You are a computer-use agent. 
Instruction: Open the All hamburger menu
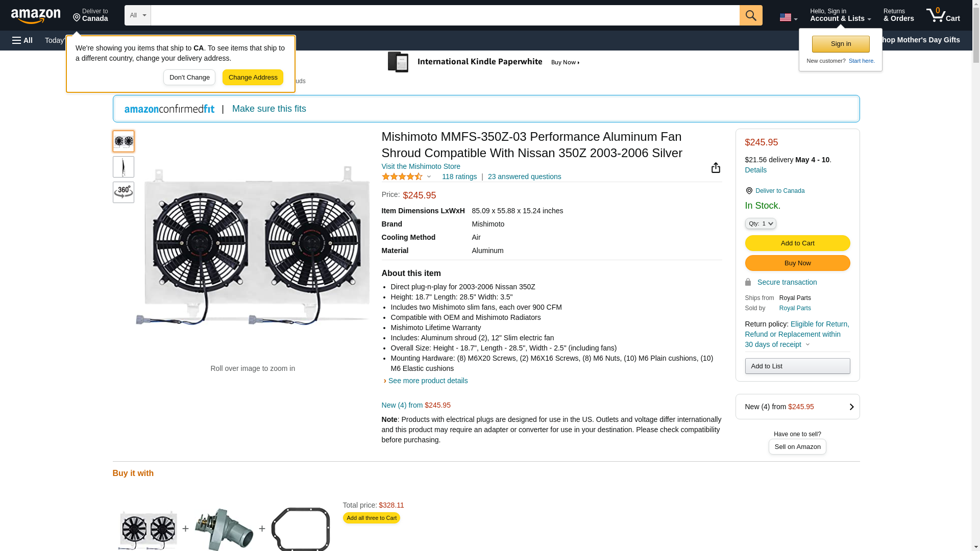pyautogui.click(x=22, y=40)
